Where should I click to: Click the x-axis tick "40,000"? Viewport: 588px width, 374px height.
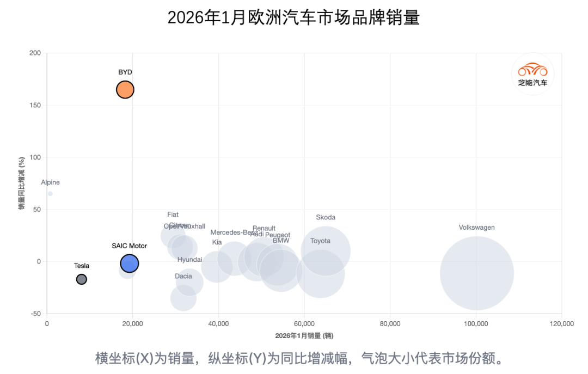pos(218,324)
